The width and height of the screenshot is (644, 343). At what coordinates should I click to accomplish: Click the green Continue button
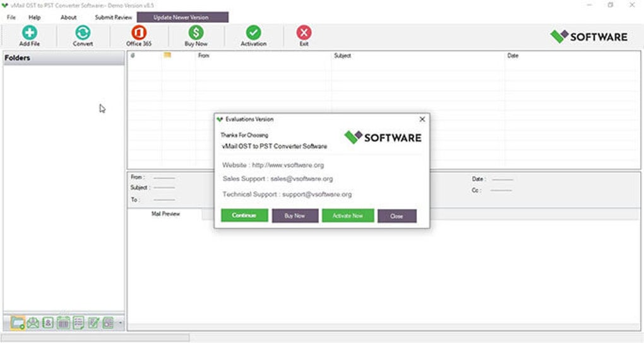pos(244,216)
